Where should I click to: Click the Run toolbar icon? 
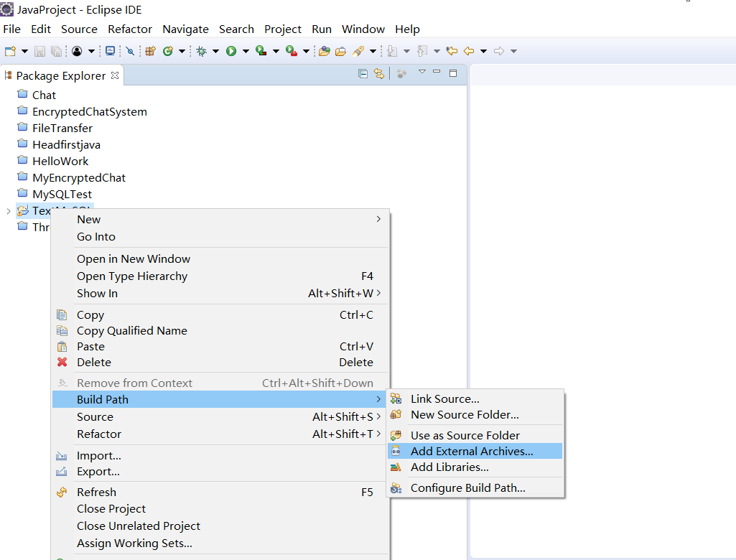pyautogui.click(x=231, y=50)
